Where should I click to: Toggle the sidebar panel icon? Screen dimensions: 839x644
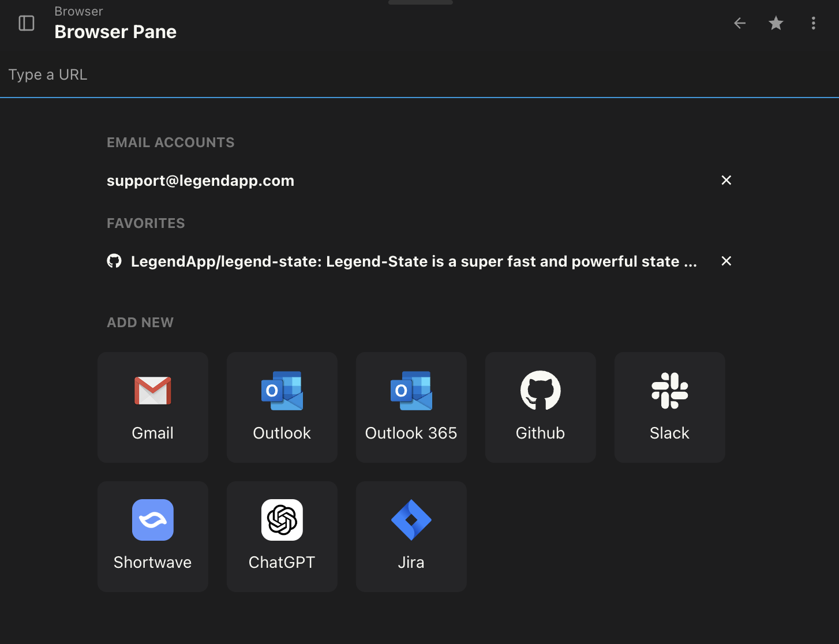pos(27,23)
